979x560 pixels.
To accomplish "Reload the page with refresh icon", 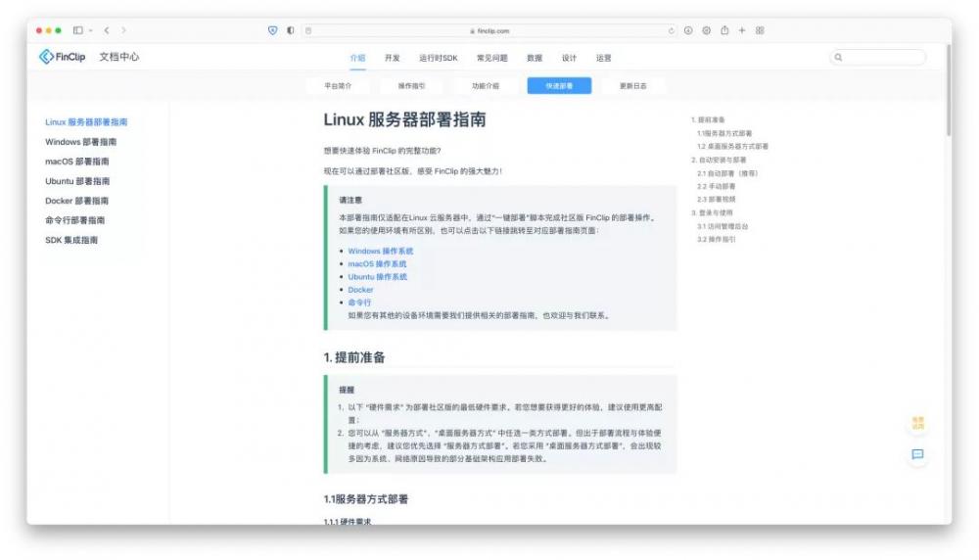I will 672,30.
